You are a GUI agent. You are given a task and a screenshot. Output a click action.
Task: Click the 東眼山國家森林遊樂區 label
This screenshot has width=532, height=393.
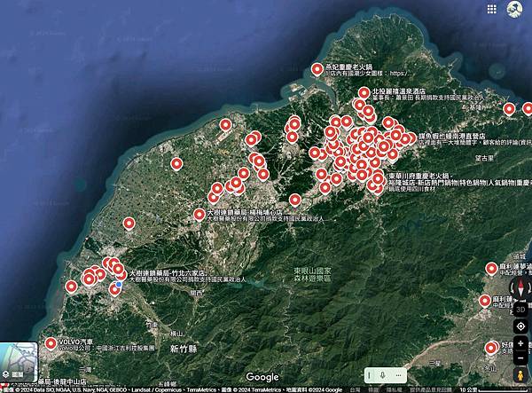tap(312, 275)
